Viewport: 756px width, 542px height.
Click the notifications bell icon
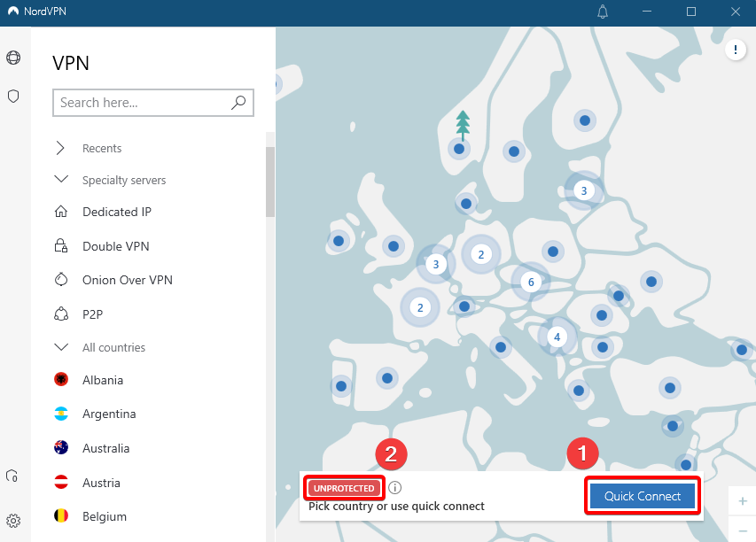click(604, 12)
